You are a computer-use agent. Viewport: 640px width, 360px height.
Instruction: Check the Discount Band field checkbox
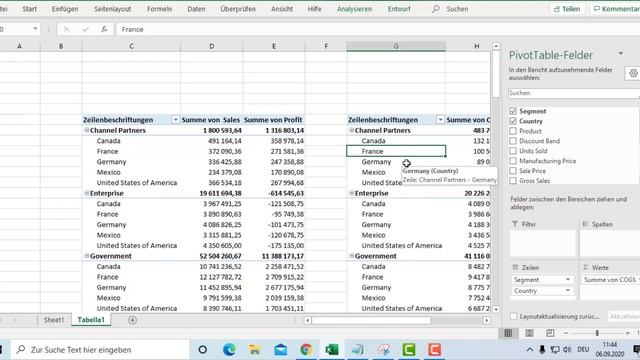(x=513, y=141)
